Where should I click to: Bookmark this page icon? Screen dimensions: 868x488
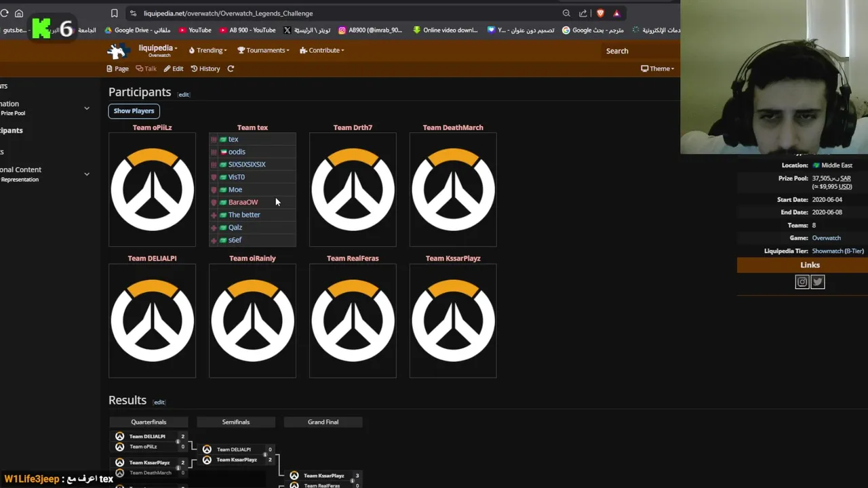coord(114,13)
